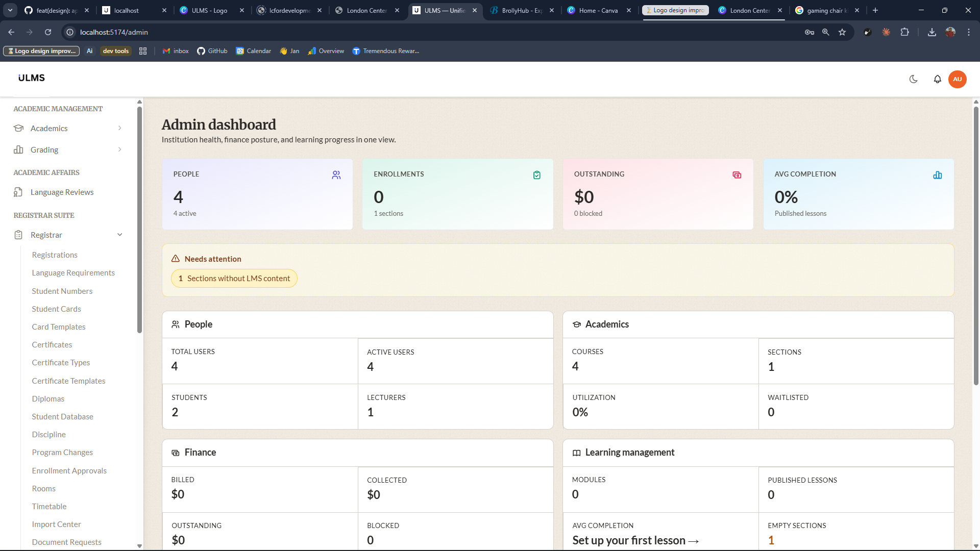
Task: Expand the Academics sidebar section
Action: pos(68,128)
